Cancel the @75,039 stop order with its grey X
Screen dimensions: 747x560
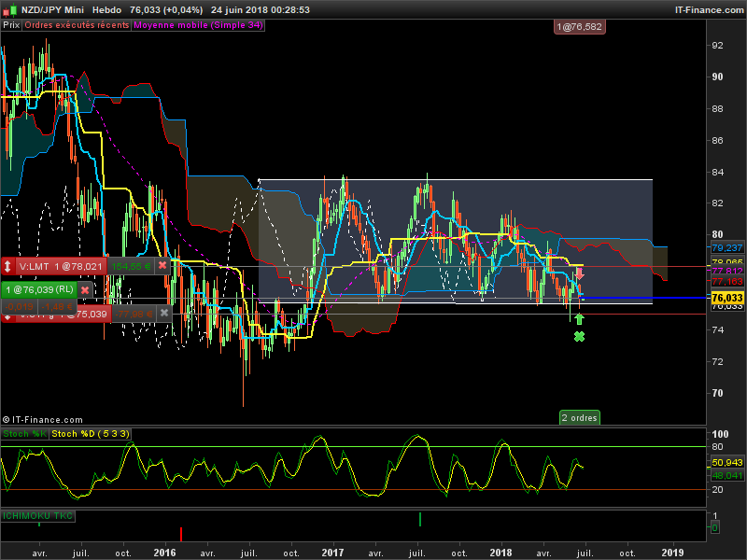coord(164,313)
